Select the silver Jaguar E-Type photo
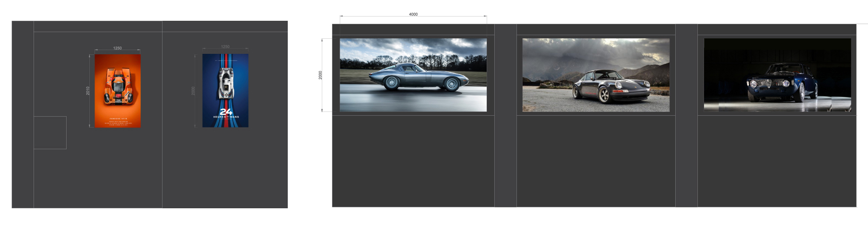The image size is (868, 230). pos(413,75)
